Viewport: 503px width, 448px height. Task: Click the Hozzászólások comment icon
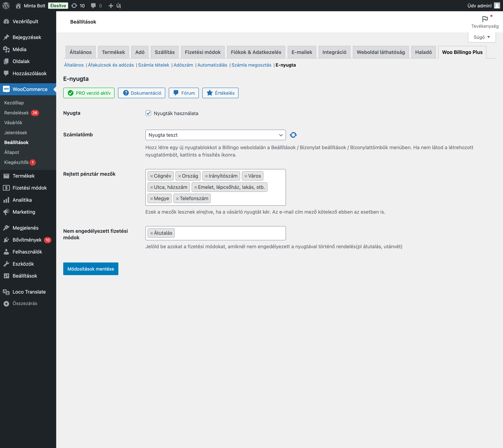(x=6, y=73)
